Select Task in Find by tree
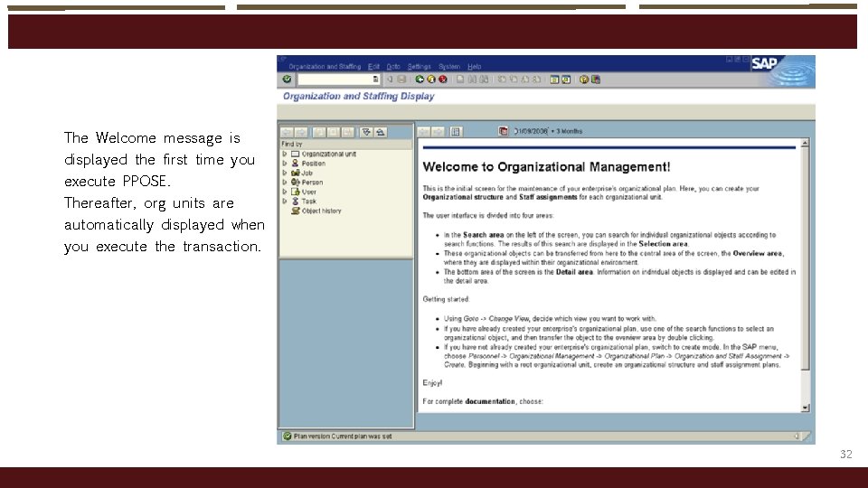 click(309, 201)
